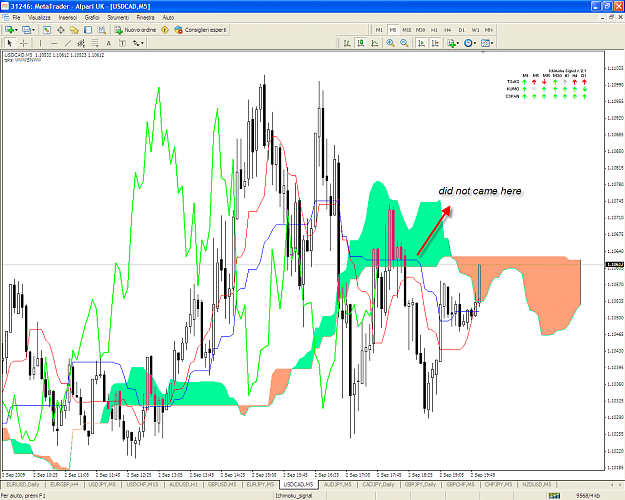
Task: Select the Horizontal Line drawing tool
Action: (54, 43)
